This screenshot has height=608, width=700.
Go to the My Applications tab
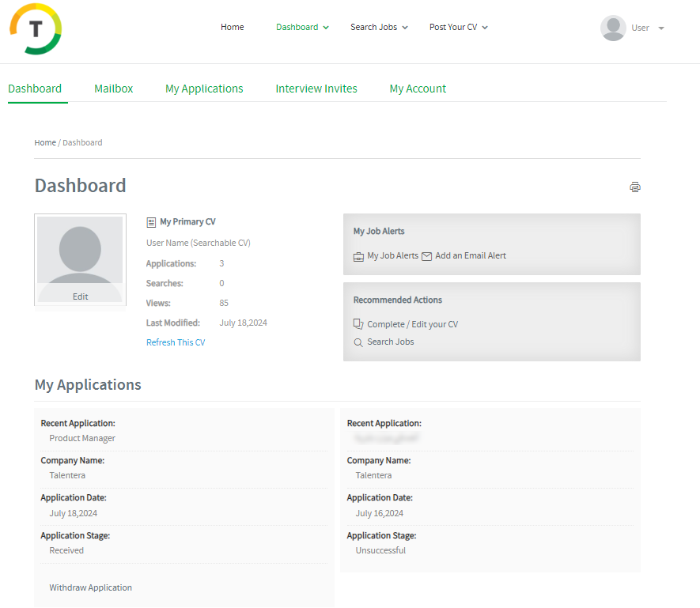tap(204, 89)
